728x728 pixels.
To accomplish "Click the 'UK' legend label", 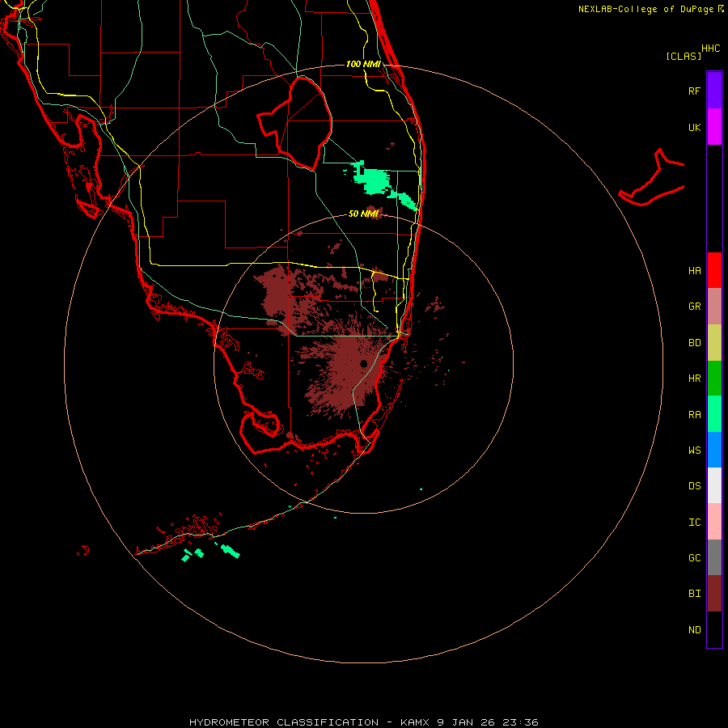I will 694,127.
